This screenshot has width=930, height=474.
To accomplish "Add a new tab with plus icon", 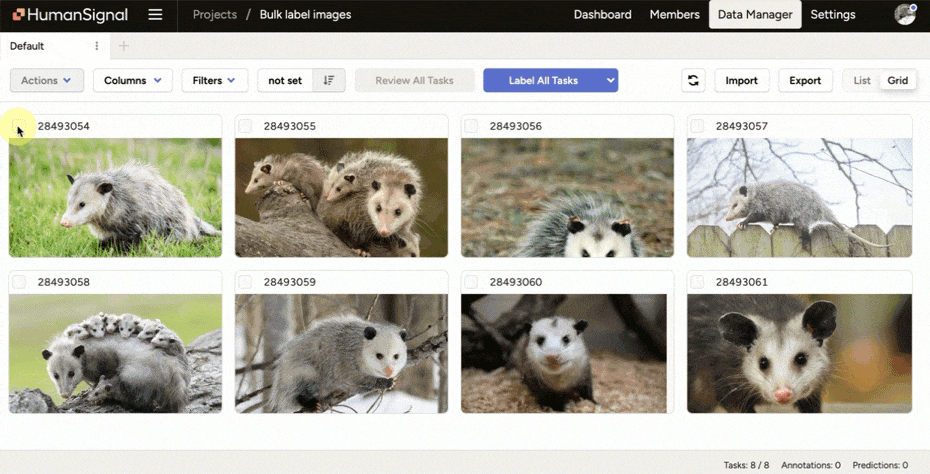I will click(x=124, y=46).
